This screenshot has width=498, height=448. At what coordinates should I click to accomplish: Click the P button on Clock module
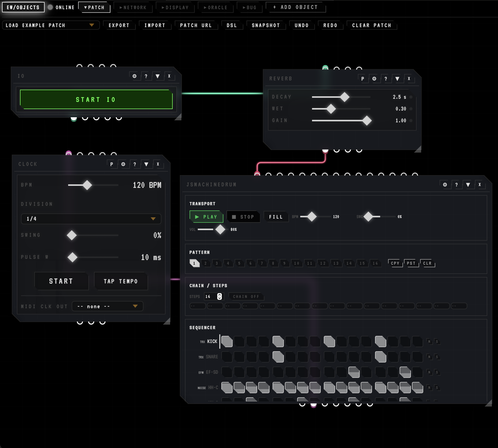coord(112,164)
